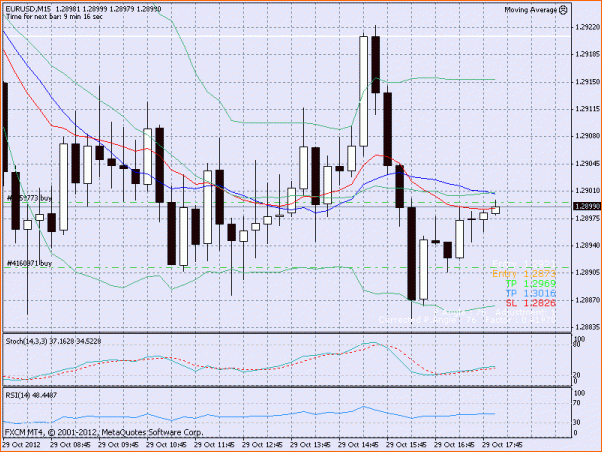Click the 1.29150 price scale label
The width and height of the screenshot is (602, 452).
point(587,82)
